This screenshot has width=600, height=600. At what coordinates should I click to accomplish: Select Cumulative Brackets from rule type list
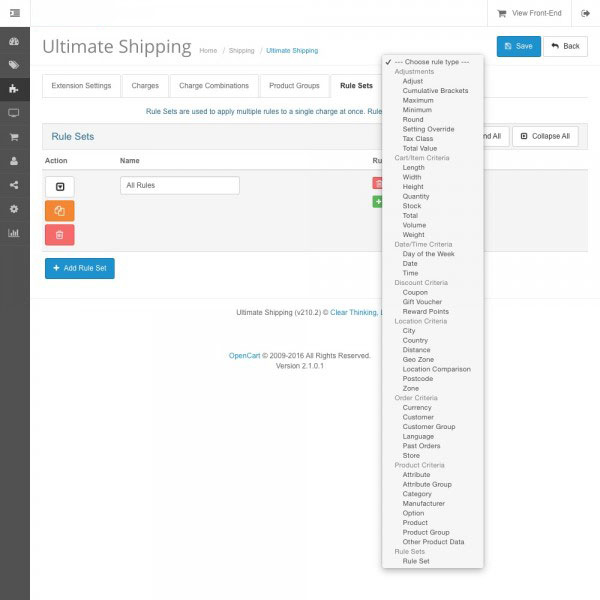coord(435,91)
